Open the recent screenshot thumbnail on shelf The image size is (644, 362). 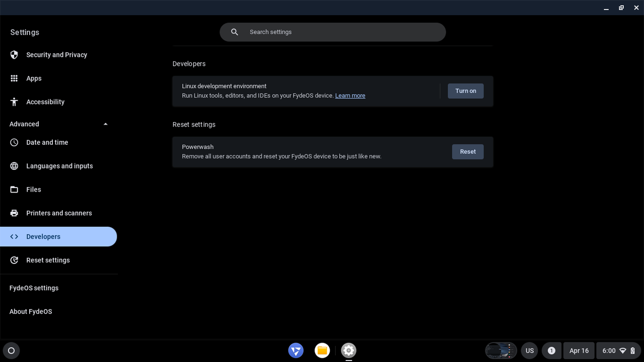(501, 350)
